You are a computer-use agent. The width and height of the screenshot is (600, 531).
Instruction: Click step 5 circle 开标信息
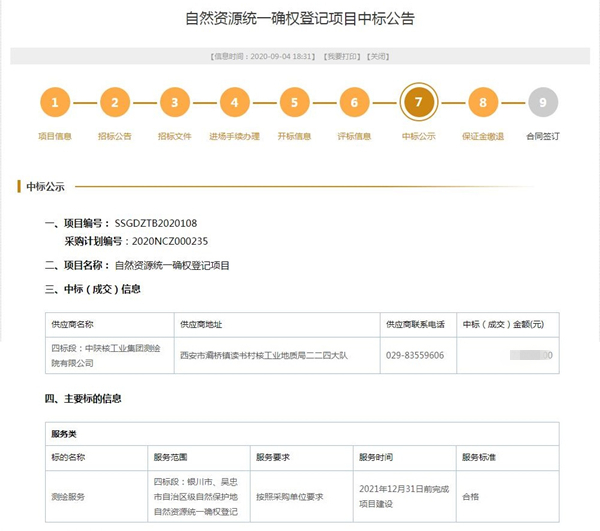coord(294,102)
